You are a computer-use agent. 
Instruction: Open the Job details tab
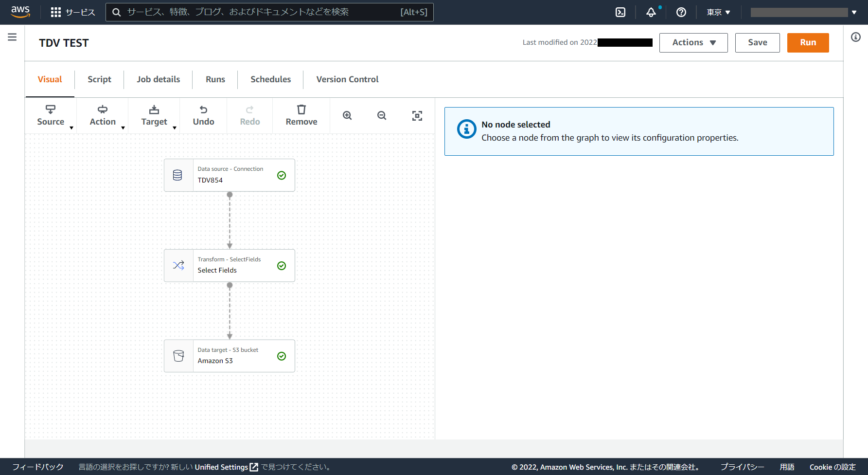coord(158,79)
